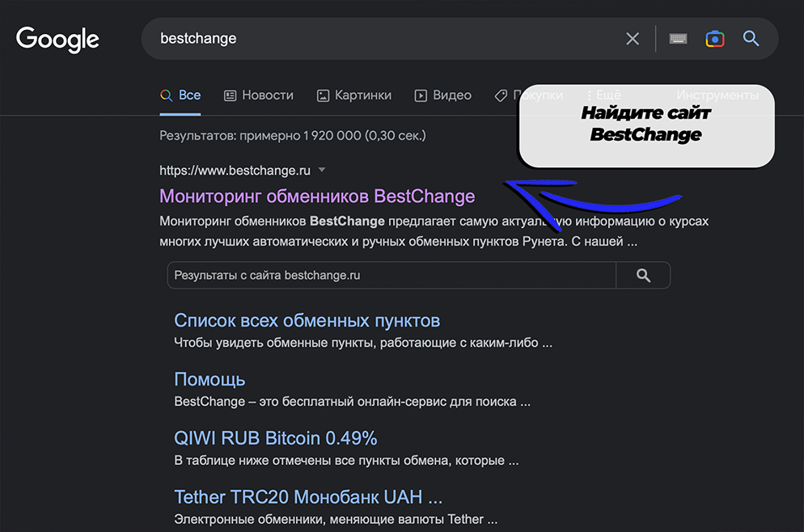
Task: Click the Видео tab play icon
Action: pos(421,96)
